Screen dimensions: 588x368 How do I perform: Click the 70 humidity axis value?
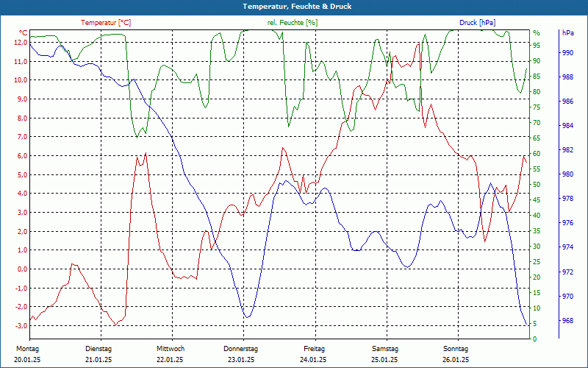[x=537, y=123]
